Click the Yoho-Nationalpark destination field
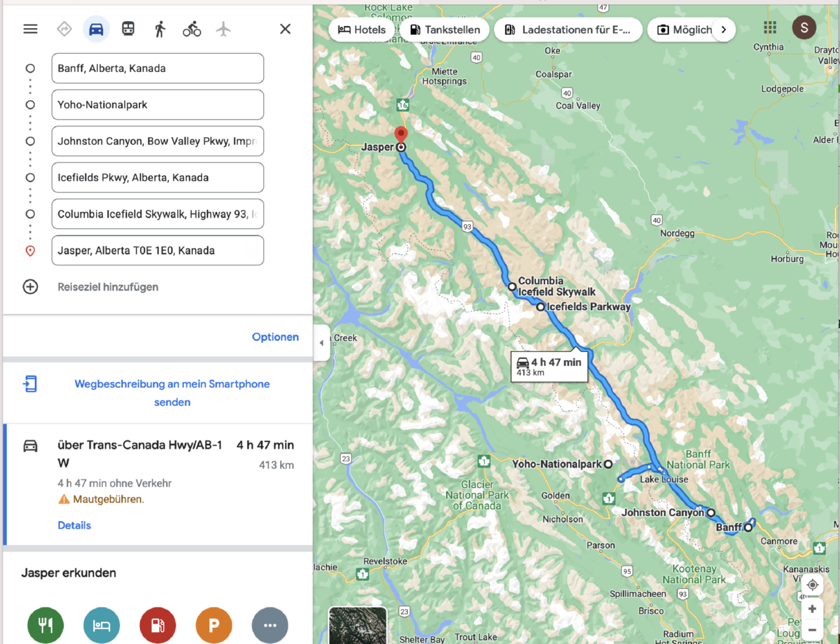The width and height of the screenshot is (840, 644). click(157, 105)
